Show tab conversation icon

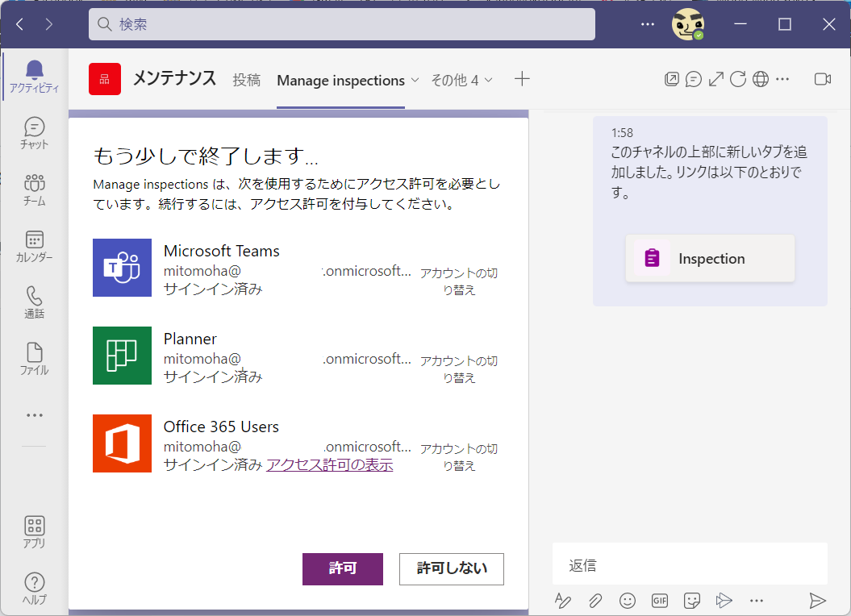point(694,79)
